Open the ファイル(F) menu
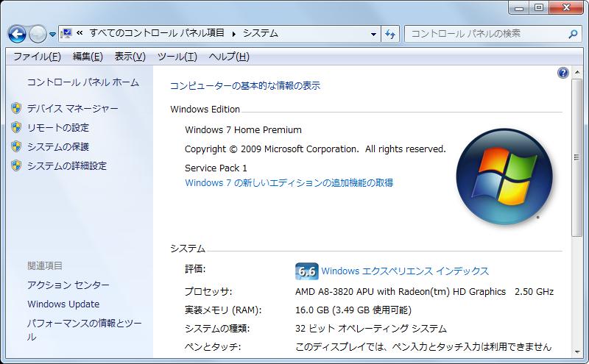Viewport: 589px width, 364px height. (37, 57)
